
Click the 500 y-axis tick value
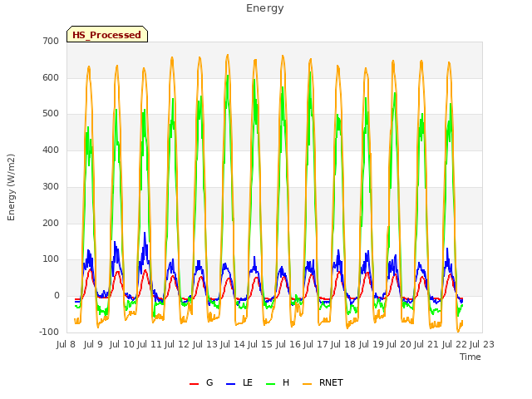[51, 114]
